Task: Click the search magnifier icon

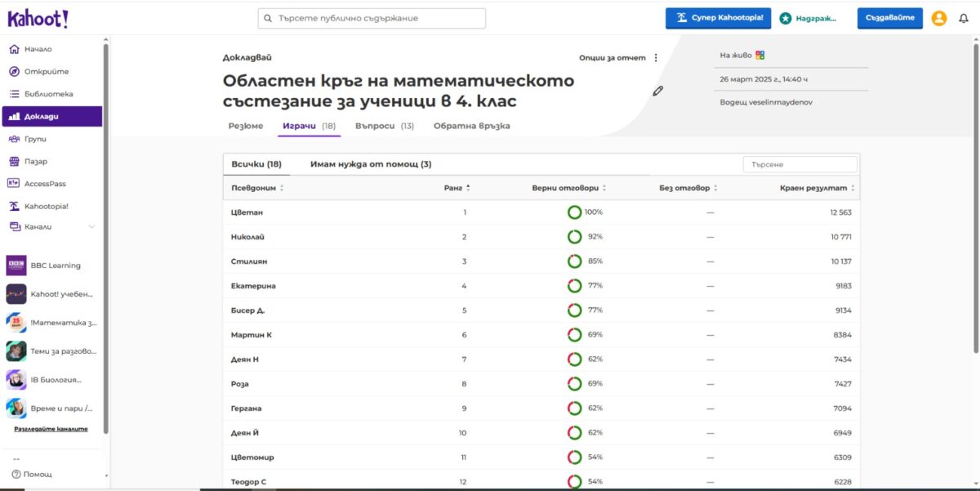Action: [x=268, y=18]
